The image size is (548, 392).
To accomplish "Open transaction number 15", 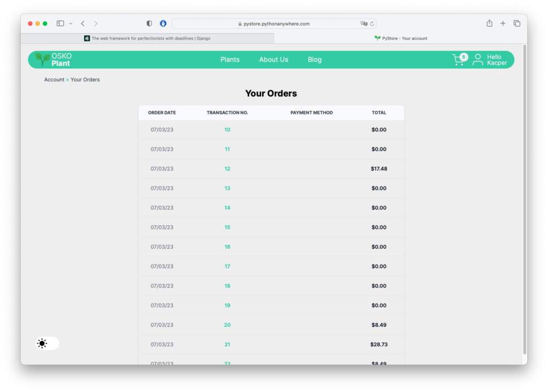I will (227, 227).
